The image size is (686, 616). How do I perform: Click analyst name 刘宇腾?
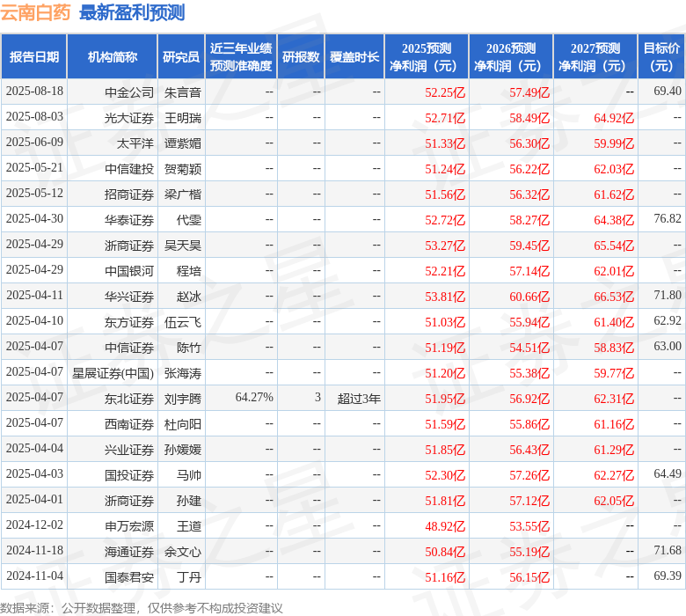pos(182,398)
